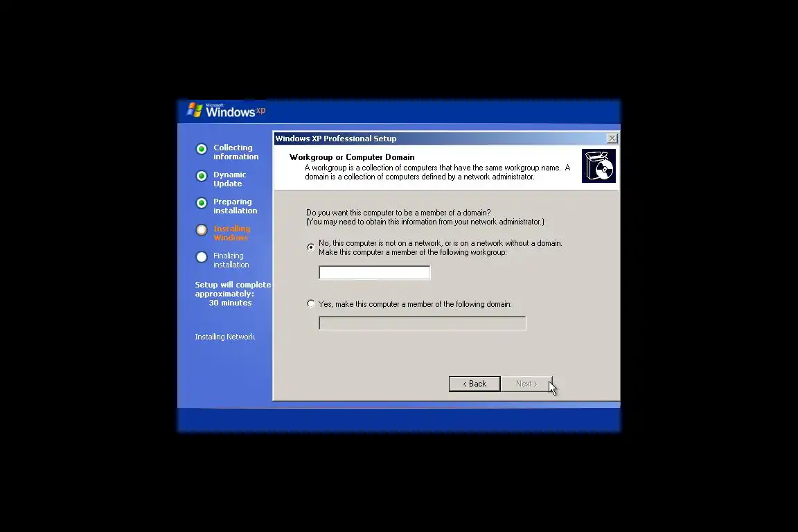The height and width of the screenshot is (532, 798).
Task: Click the setup CD box icon in the header
Action: coord(598,166)
